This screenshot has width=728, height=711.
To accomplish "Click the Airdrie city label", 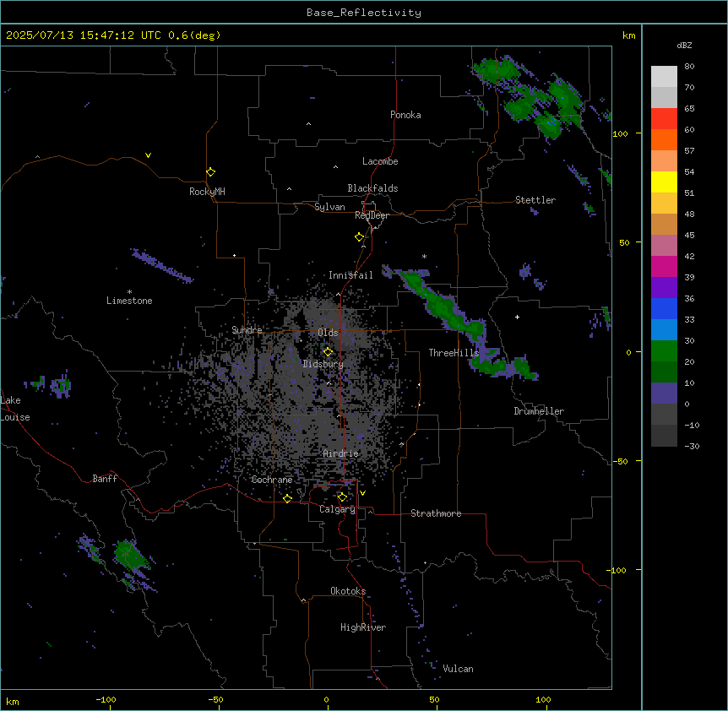I will point(341,453).
